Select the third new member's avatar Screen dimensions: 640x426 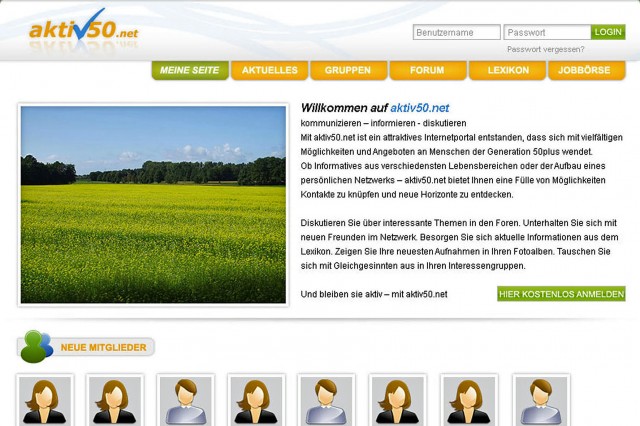point(187,401)
